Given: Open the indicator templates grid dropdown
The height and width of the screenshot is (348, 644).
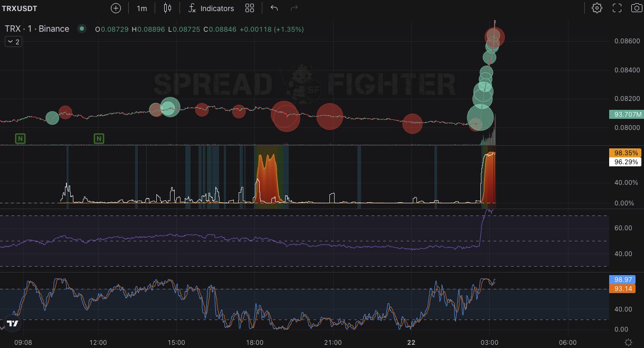Looking at the screenshot, I should [x=249, y=8].
